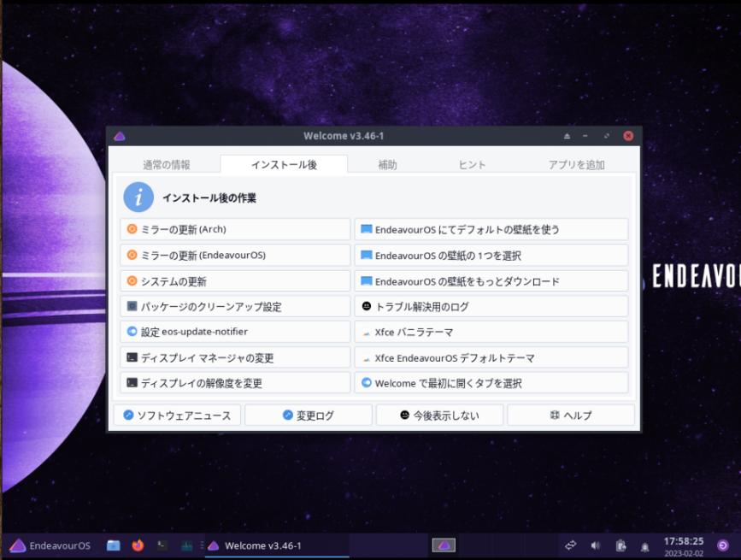Choose ディスプレイ マネージャの変更
Image resolution: width=741 pixels, height=560 pixels.
coord(235,357)
